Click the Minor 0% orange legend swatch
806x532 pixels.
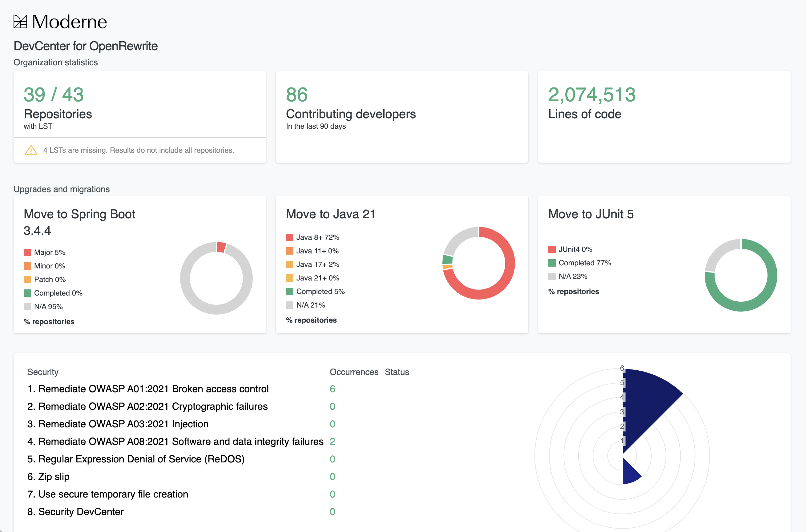(x=27, y=266)
